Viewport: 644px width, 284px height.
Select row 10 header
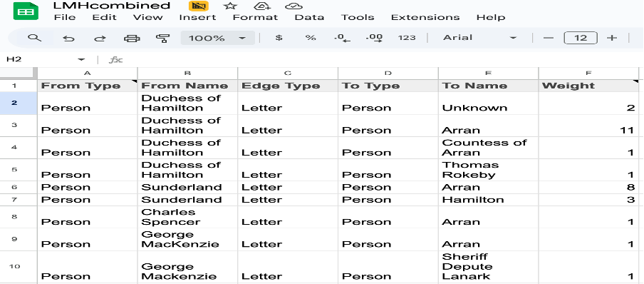[19, 266]
